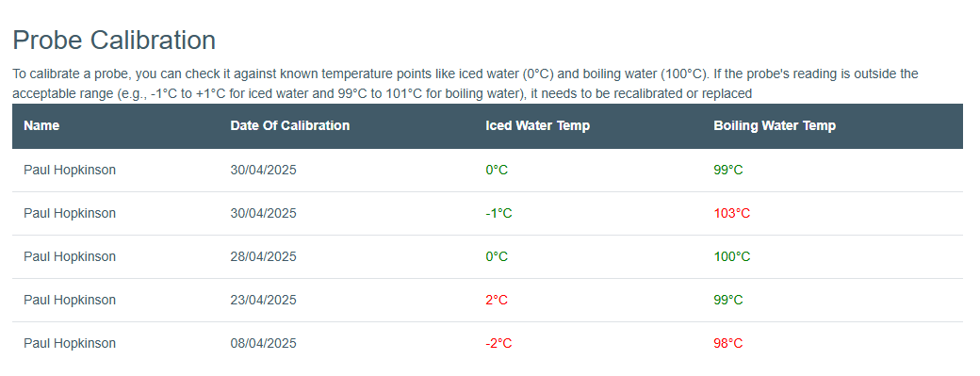Click the calibration instructions paragraph
980x376 pixels.
coord(465,84)
